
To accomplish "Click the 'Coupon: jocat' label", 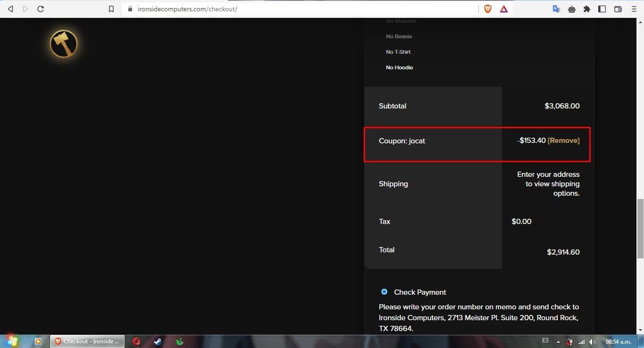I will pyautogui.click(x=402, y=141).
